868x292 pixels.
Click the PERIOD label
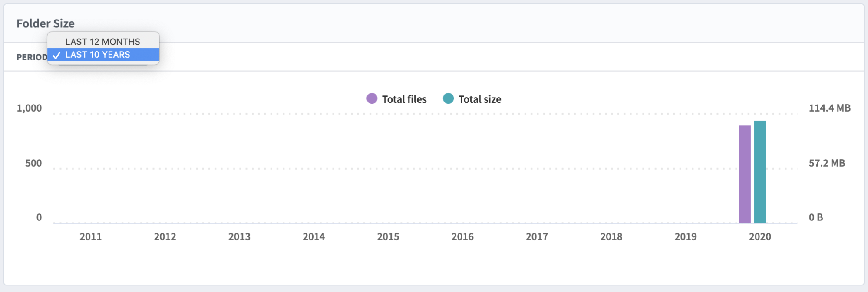tap(32, 57)
